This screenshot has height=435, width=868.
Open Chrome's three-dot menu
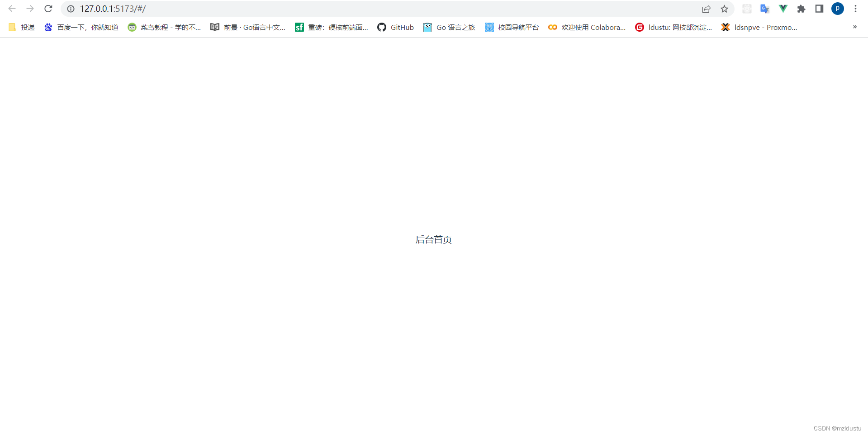[x=855, y=9]
